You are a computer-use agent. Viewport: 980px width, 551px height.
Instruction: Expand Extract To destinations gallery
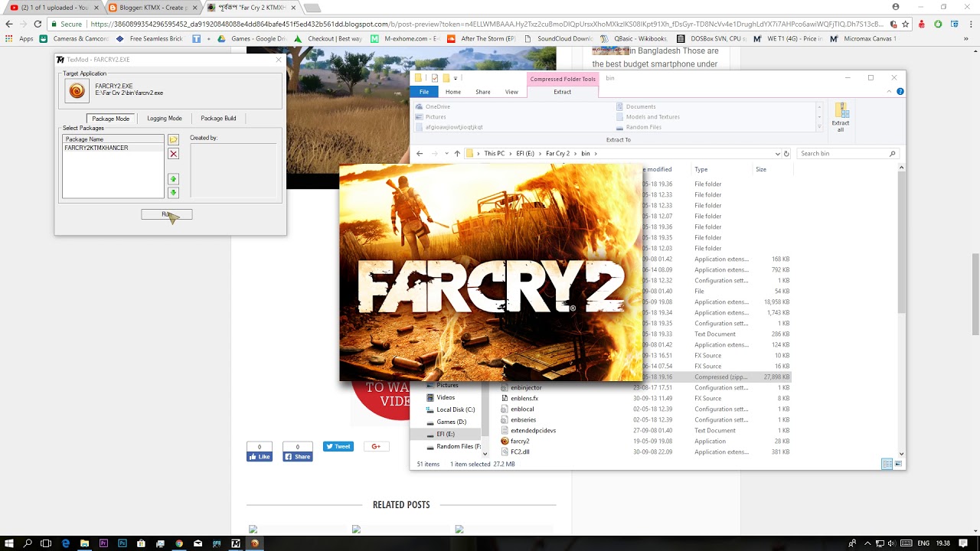[x=819, y=127]
